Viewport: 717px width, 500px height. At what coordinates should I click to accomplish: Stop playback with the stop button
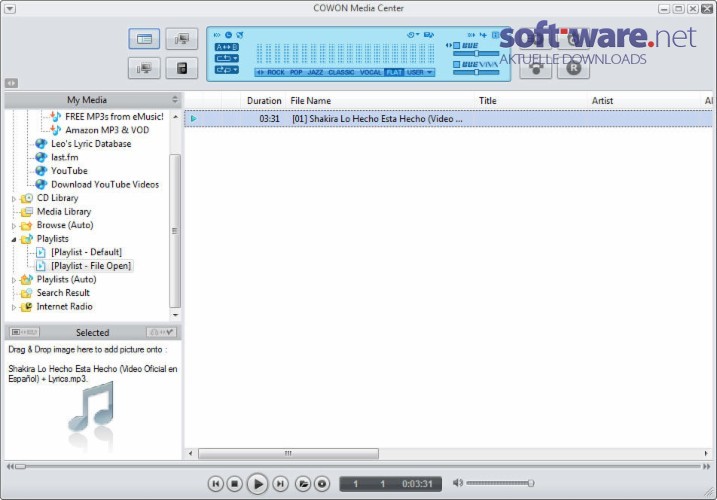235,484
